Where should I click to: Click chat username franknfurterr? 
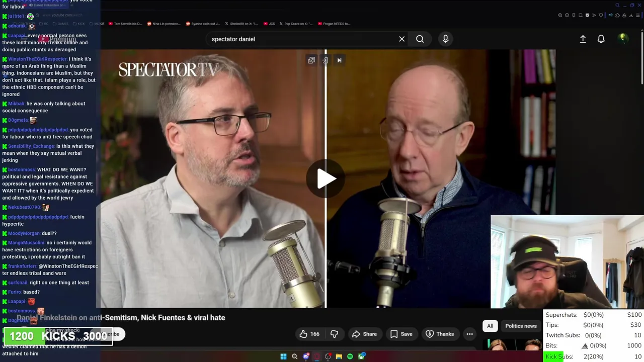22,266
